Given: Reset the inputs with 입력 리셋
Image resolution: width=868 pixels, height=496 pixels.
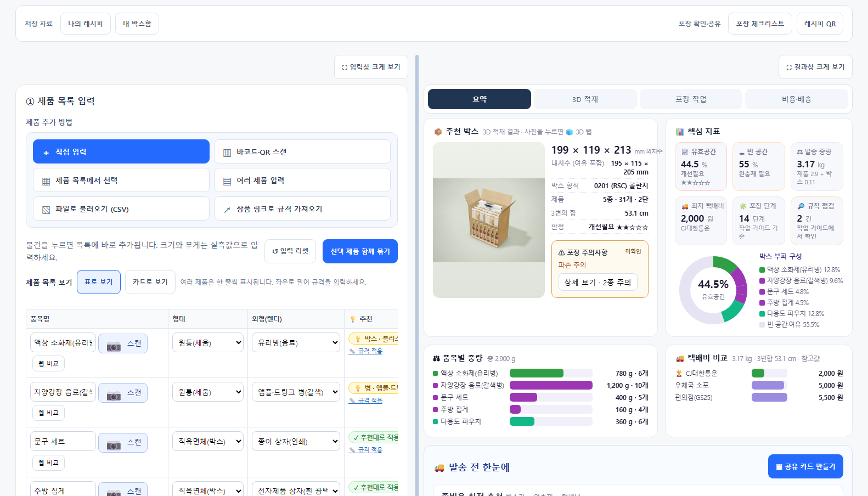Looking at the screenshot, I should [290, 251].
